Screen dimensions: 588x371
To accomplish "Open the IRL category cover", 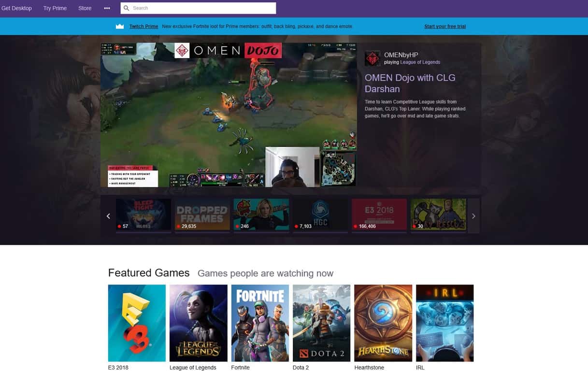I will click(x=445, y=323).
